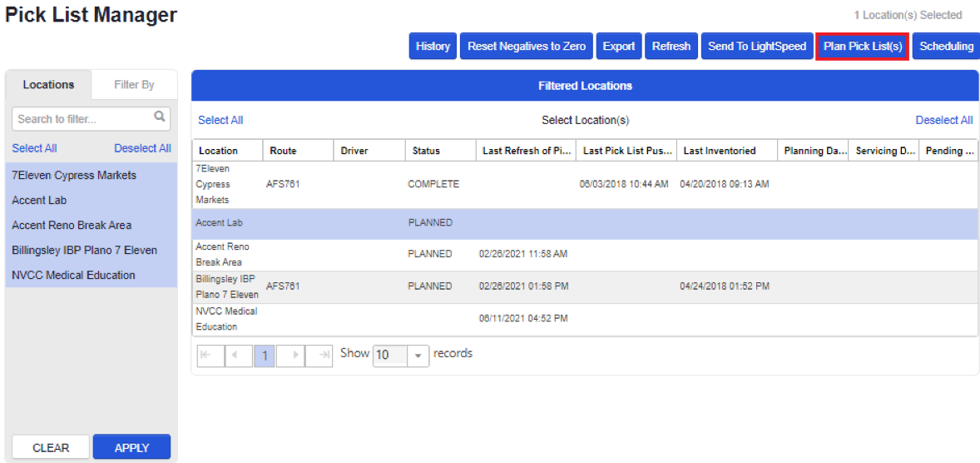Click the search magnifier icon in filter box
The height and width of the screenshot is (463, 980).
[160, 118]
